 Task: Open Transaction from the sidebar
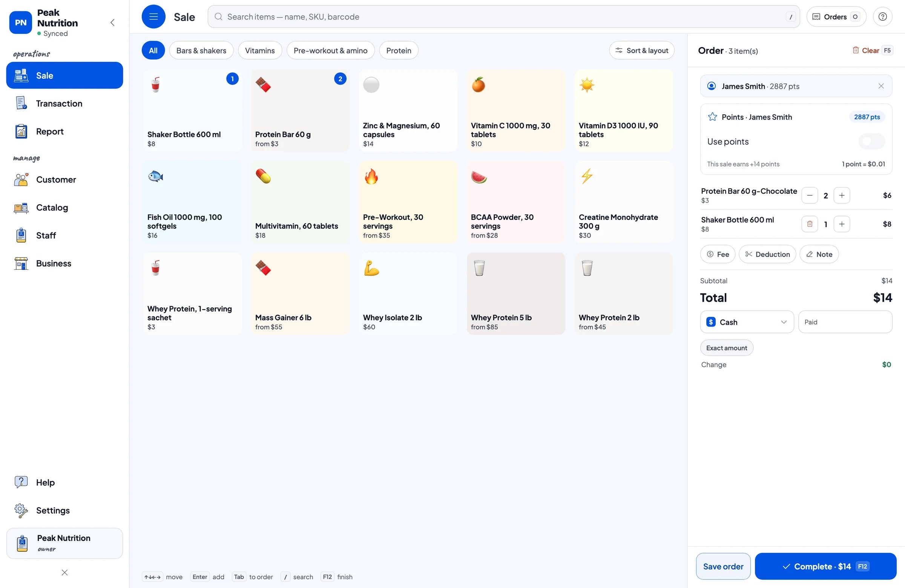[x=64, y=103]
